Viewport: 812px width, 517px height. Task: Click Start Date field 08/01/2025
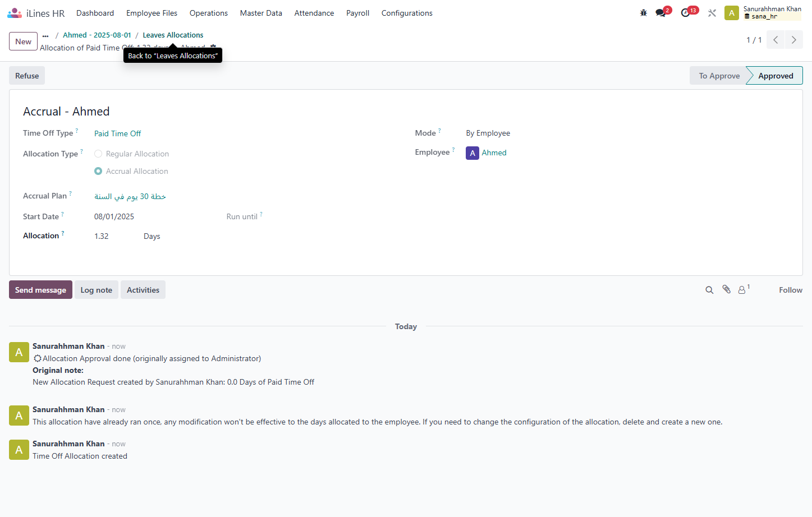click(114, 216)
